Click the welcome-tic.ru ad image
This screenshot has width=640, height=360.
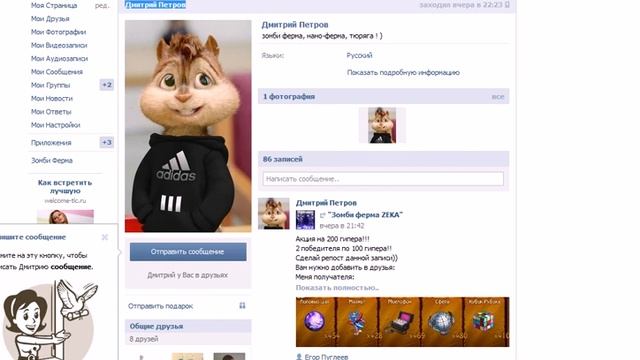65,216
